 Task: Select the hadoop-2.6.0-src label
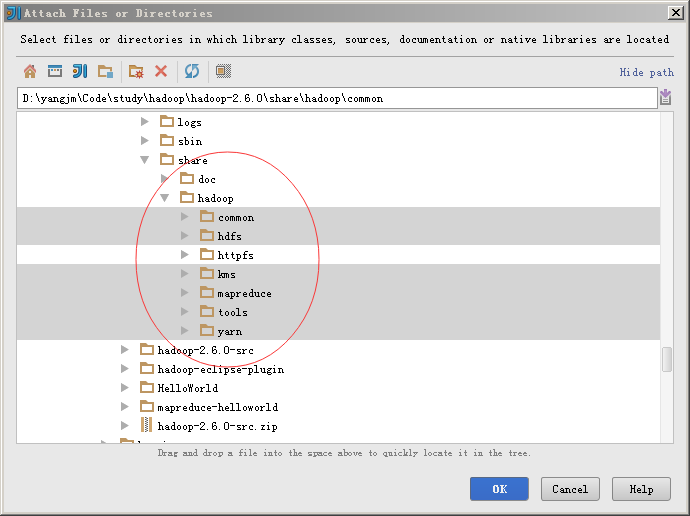click(206, 350)
